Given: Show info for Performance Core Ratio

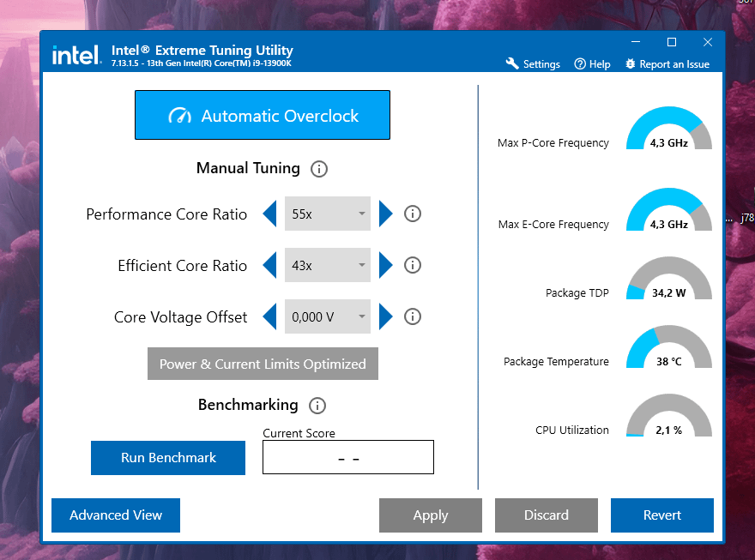Looking at the screenshot, I should 412,214.
